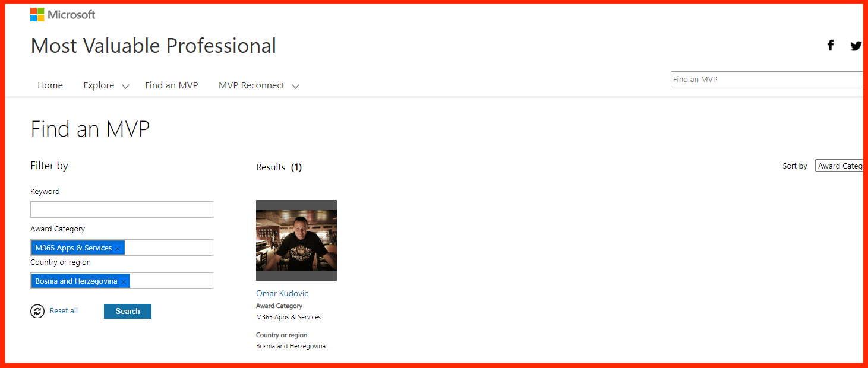Screen dimensions: 868x368
Task: Open the Omar Kudovic profile link
Action: click(x=282, y=293)
